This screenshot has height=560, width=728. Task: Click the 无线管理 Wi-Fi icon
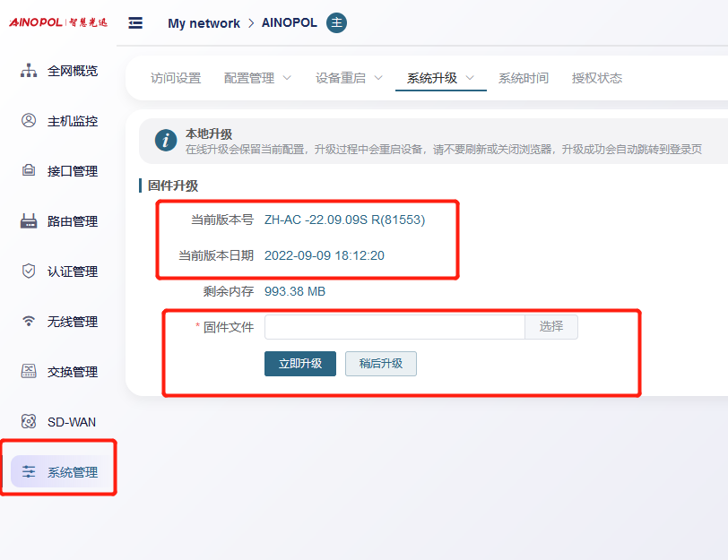point(29,322)
